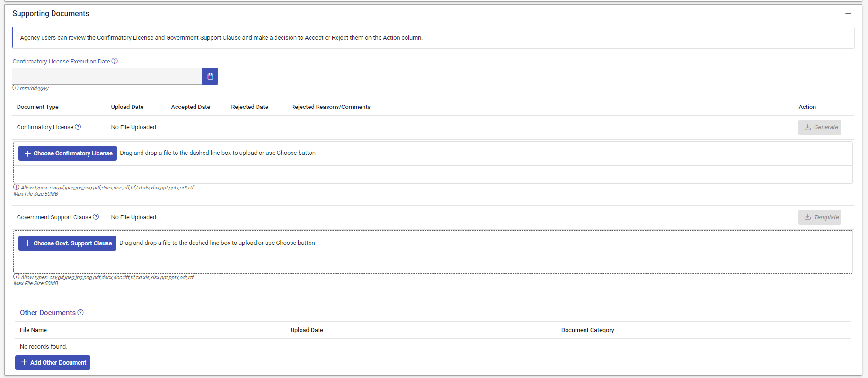Click the Confirmatory License drop zone area
The height and width of the screenshot is (378, 868).
tap(433, 174)
